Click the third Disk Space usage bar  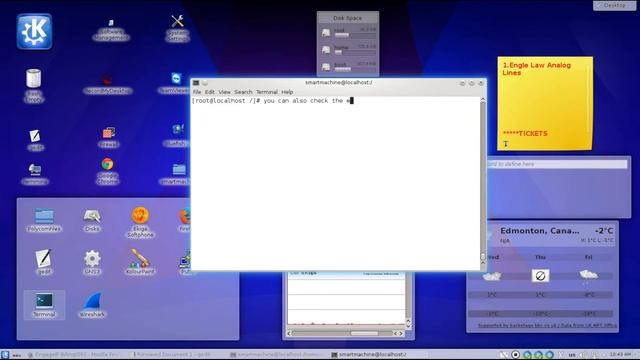pos(355,69)
